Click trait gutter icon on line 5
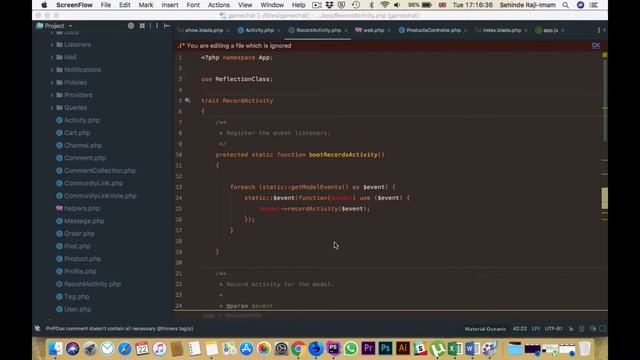Image resolution: width=640 pixels, height=360 pixels. [187, 100]
